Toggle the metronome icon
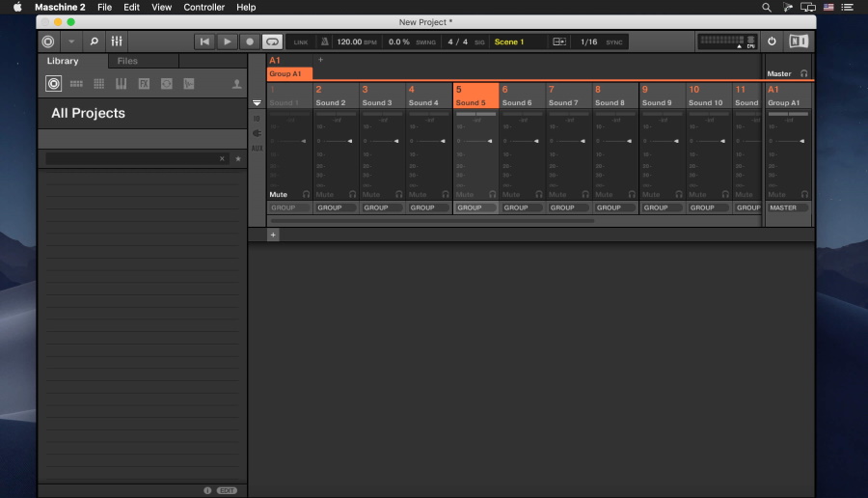 tap(324, 41)
